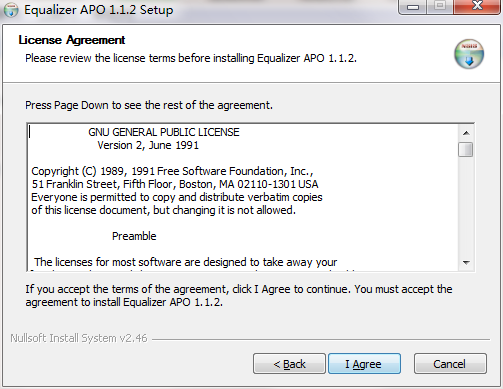Click the Copyright 1989, 1991 line
This screenshot has height=389, width=503.
point(172,171)
